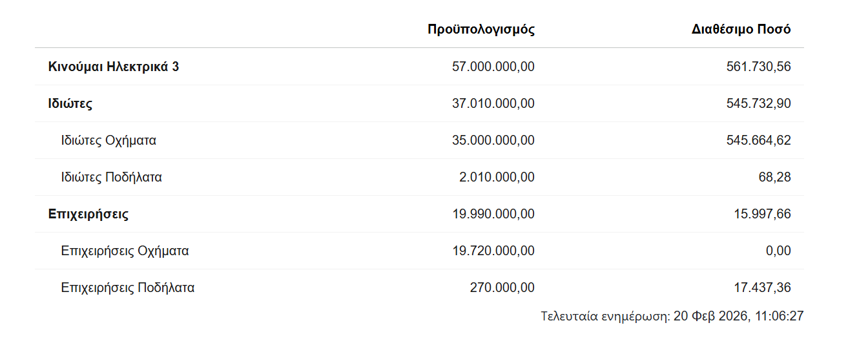Image resolution: width=868 pixels, height=345 pixels.
Task: Click the Ιδιώτες Οχήματα row label
Action: [x=108, y=140]
